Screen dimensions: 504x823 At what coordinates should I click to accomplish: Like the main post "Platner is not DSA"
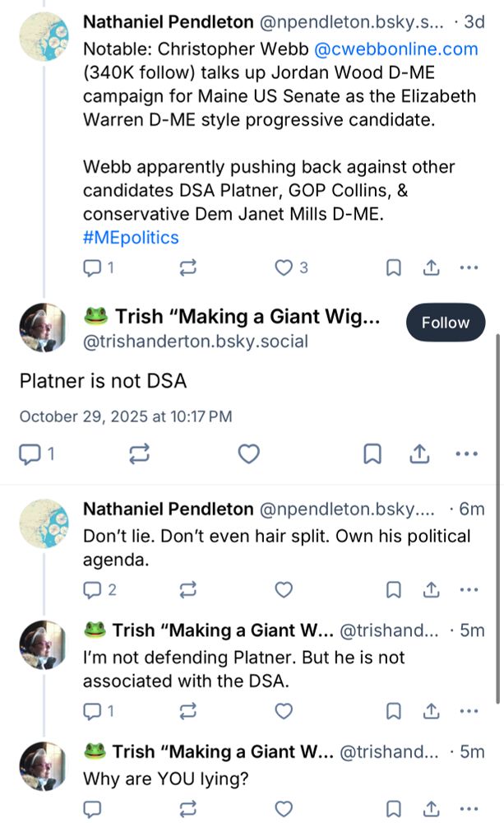point(248,453)
